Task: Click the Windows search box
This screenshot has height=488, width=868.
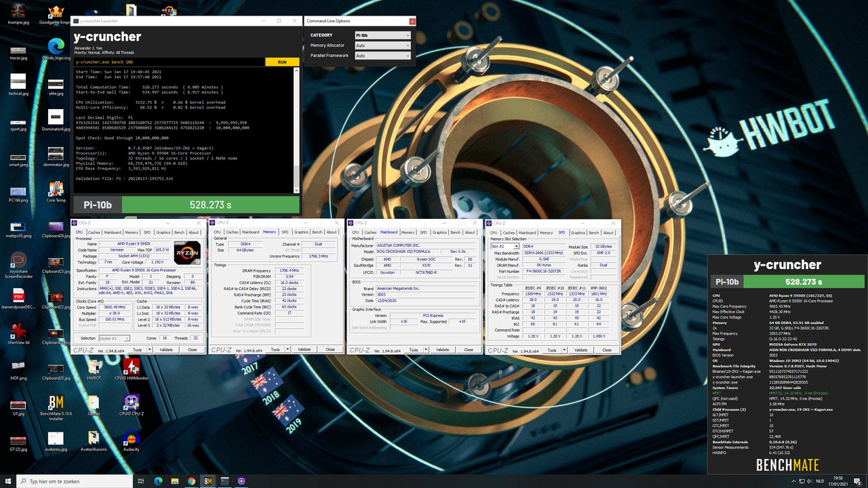Action: [x=75, y=481]
